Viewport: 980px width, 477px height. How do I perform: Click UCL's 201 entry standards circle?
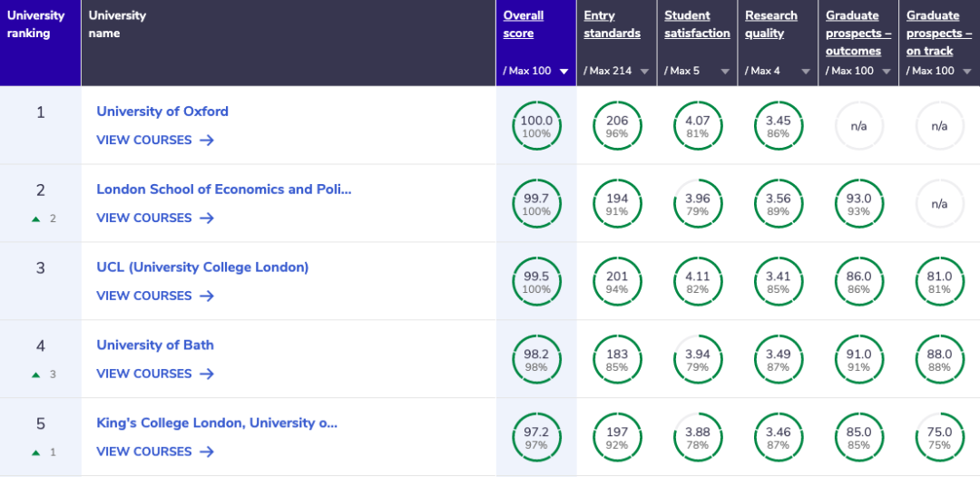617,282
